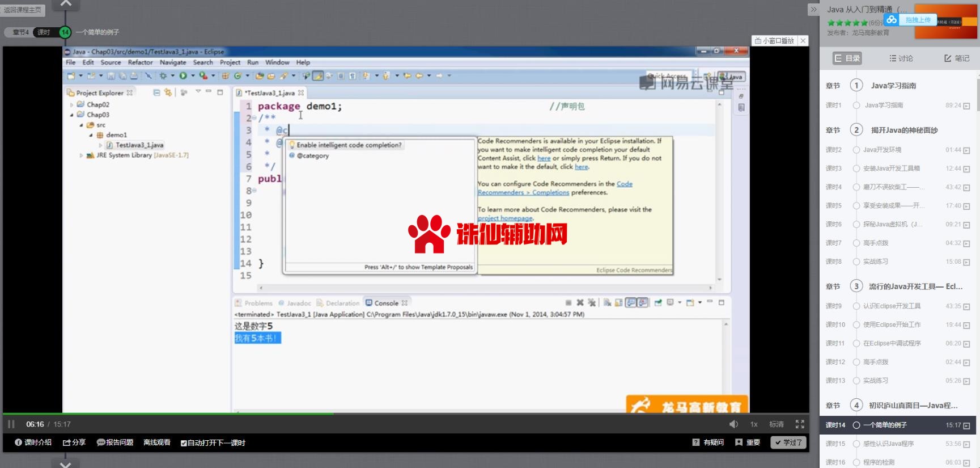Viewport: 980px width, 468px height.
Task: Open the File menu in Eclipse
Action: [x=70, y=62]
